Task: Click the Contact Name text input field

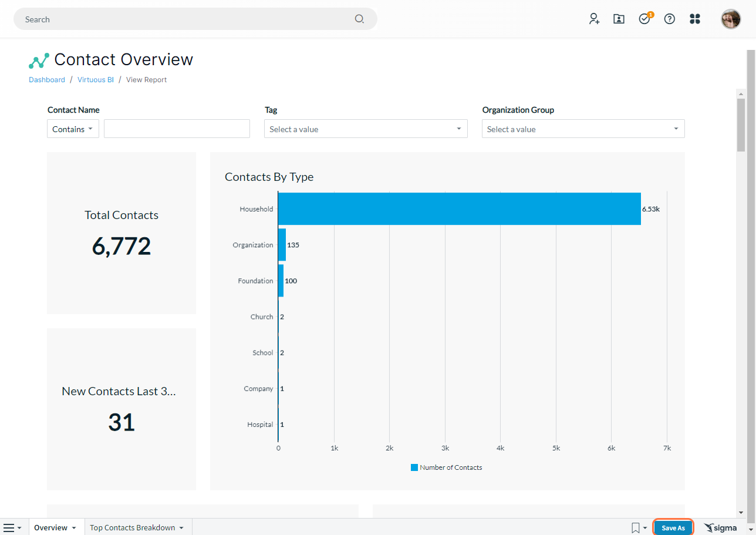Action: point(177,129)
